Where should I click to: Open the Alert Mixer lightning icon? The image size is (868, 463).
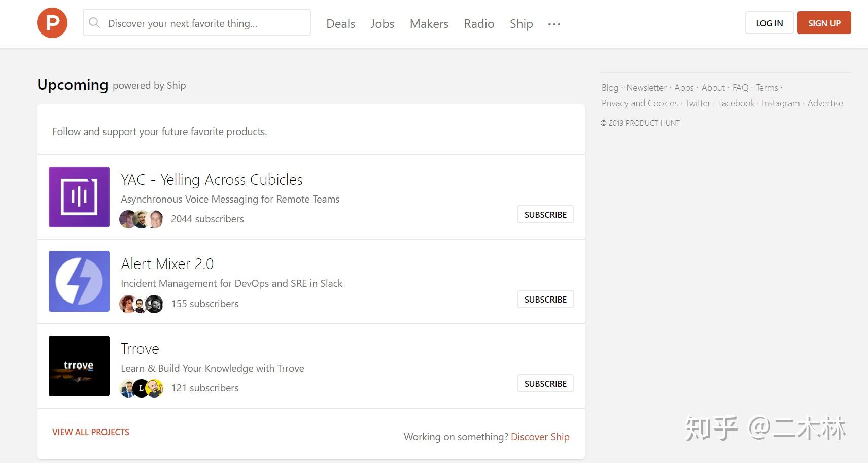coord(79,281)
